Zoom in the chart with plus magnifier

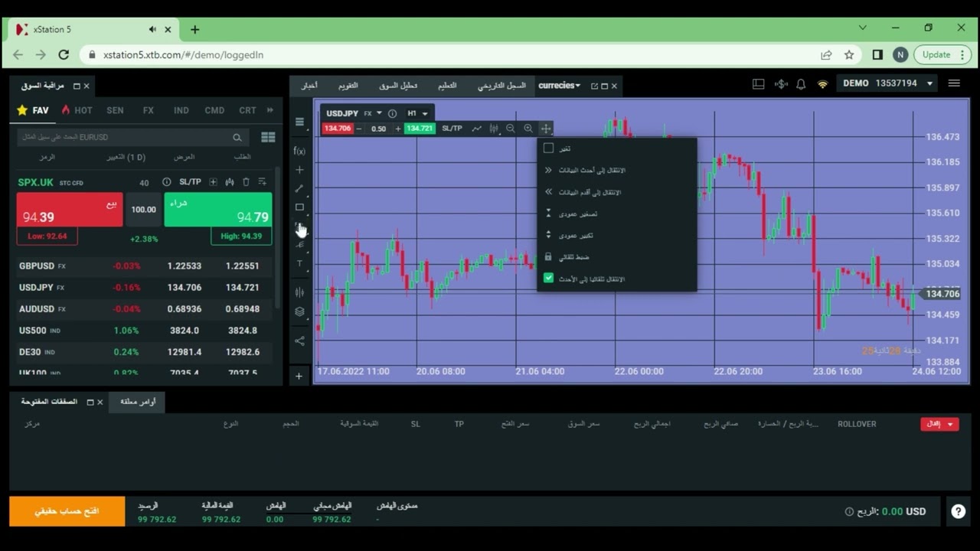528,129
